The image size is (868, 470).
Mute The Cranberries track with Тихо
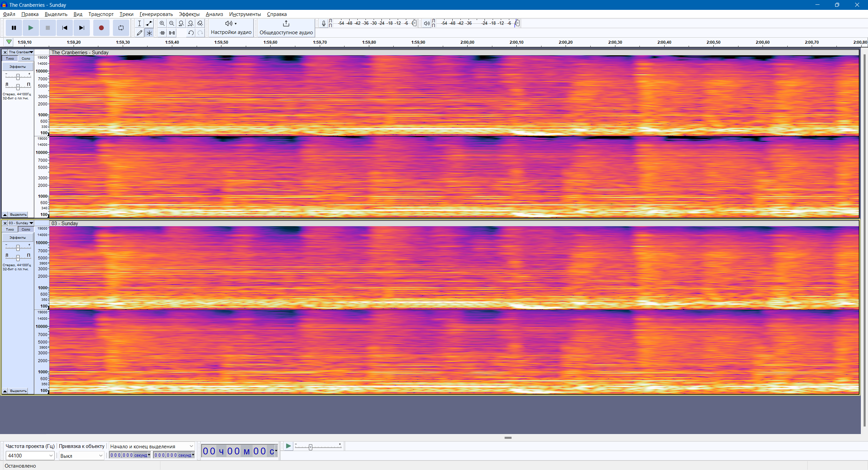click(x=10, y=59)
